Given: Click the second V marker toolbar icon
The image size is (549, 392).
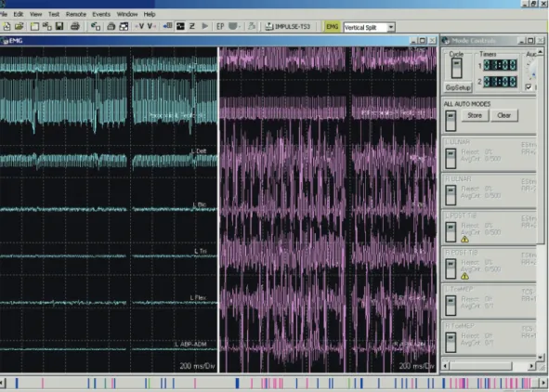Looking at the screenshot, I should pos(151,26).
